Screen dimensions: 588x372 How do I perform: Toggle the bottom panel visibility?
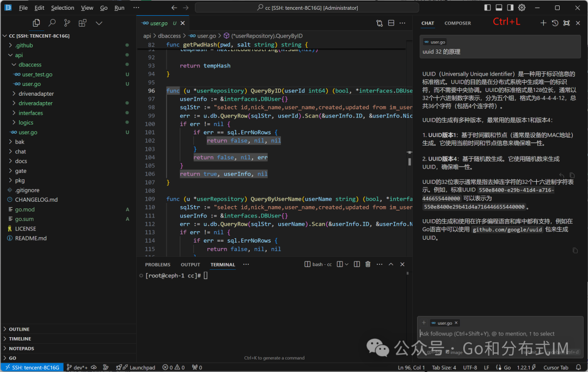click(x=498, y=8)
